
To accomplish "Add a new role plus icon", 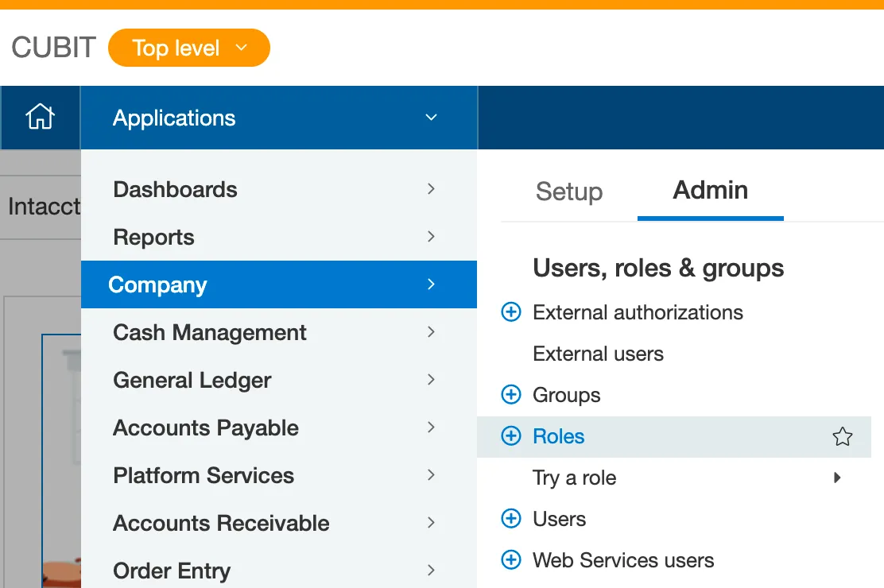I will (x=511, y=435).
